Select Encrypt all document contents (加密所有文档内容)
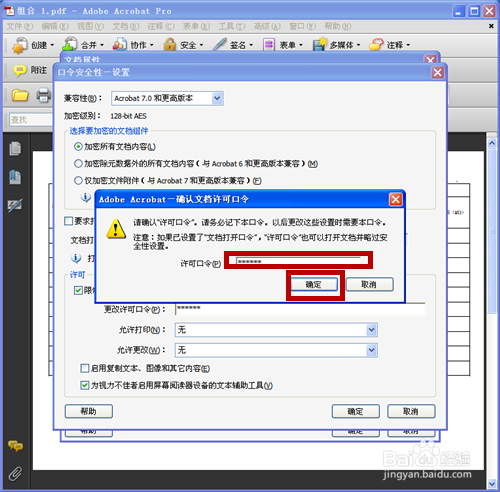The width and height of the screenshot is (500, 492). 115,147
